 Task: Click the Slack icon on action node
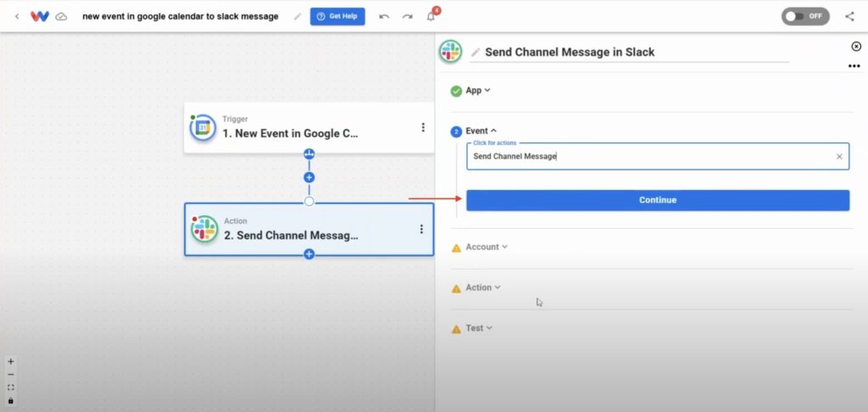[204, 229]
